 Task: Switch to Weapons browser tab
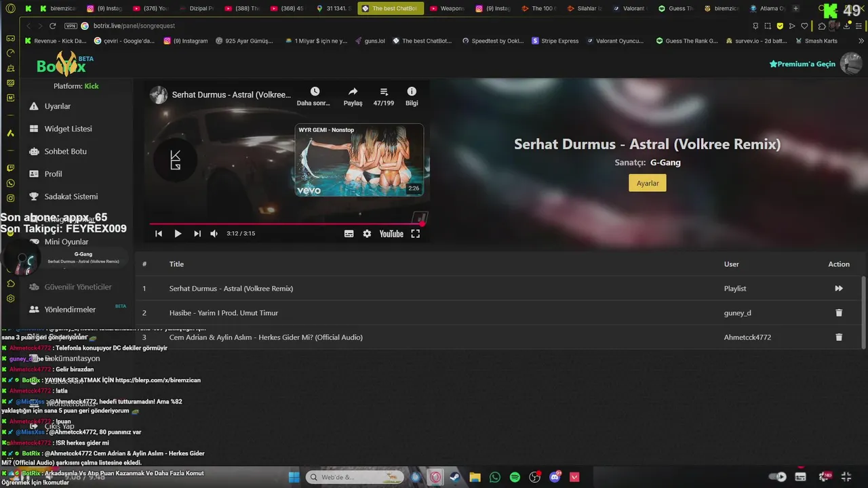447,8
